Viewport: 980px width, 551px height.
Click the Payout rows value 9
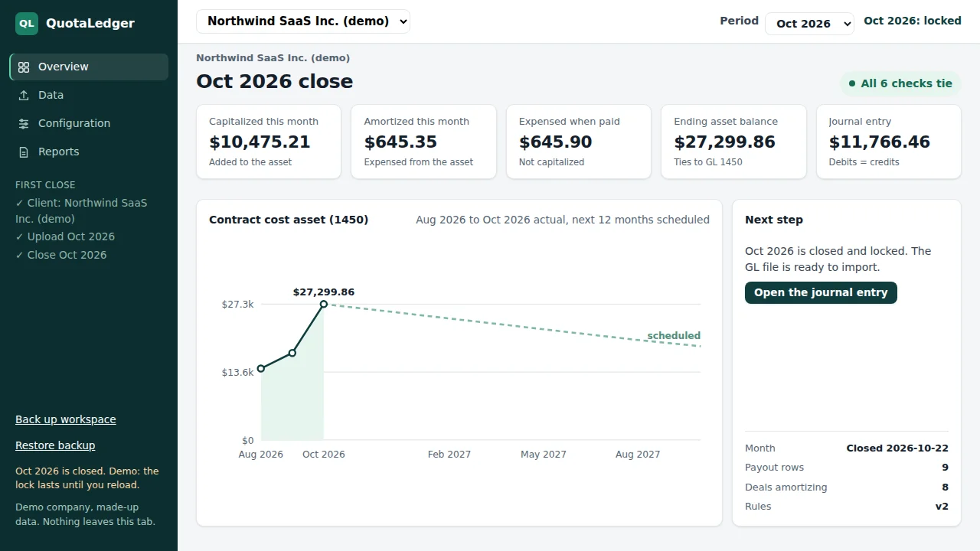(x=945, y=468)
